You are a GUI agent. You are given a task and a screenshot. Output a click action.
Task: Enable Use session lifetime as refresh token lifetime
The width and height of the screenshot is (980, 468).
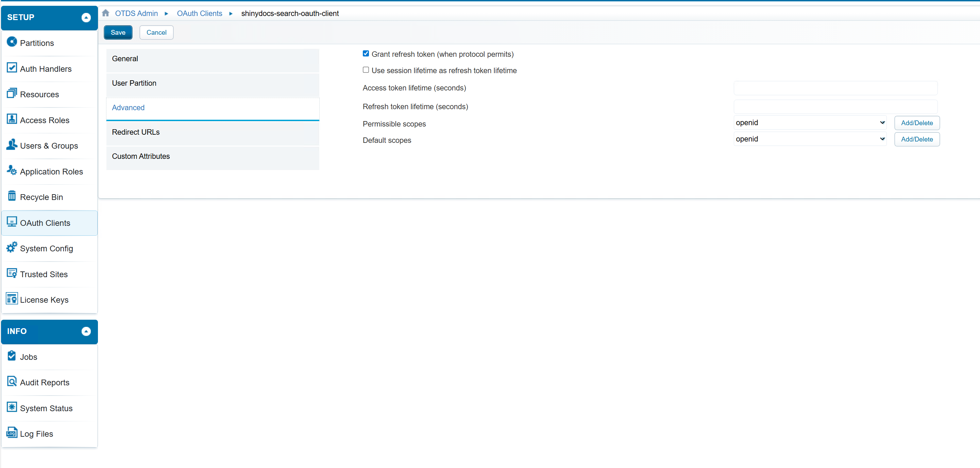[x=366, y=70]
